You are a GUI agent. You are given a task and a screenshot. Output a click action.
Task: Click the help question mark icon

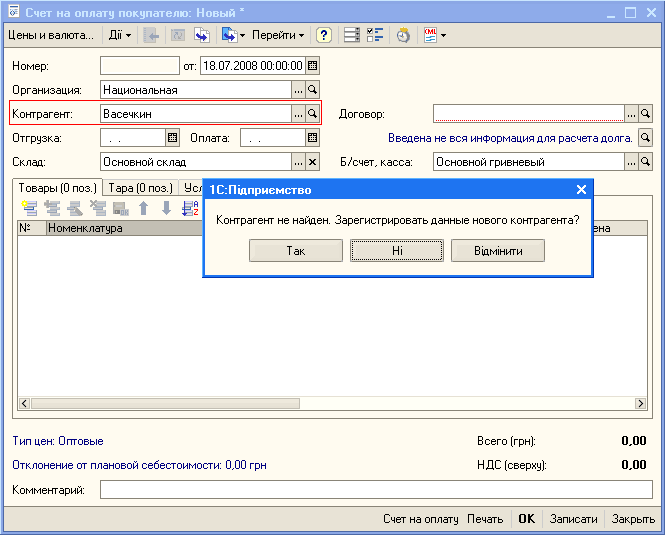324,35
